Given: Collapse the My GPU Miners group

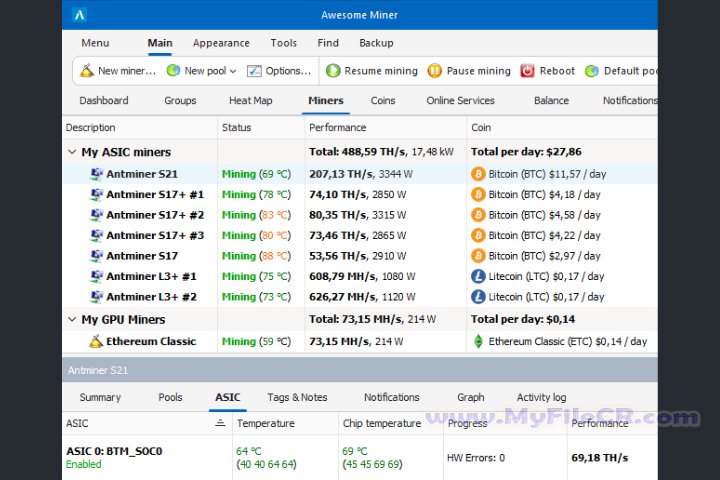Looking at the screenshot, I should [72, 319].
